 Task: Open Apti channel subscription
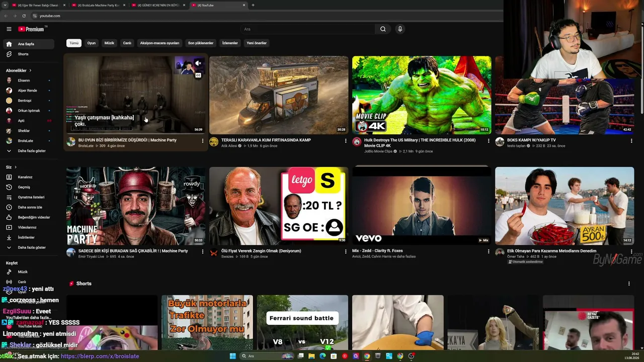tap(29, 121)
